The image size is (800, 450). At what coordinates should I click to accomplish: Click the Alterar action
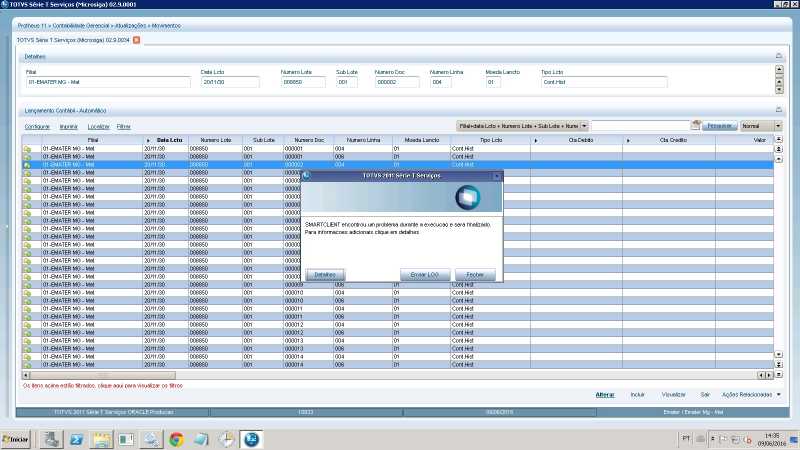point(605,394)
